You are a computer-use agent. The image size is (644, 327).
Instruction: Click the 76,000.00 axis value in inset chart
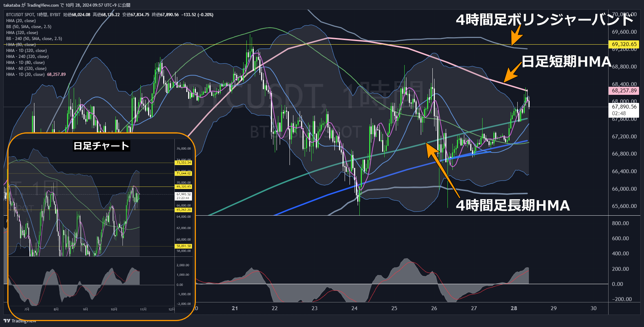(x=184, y=149)
